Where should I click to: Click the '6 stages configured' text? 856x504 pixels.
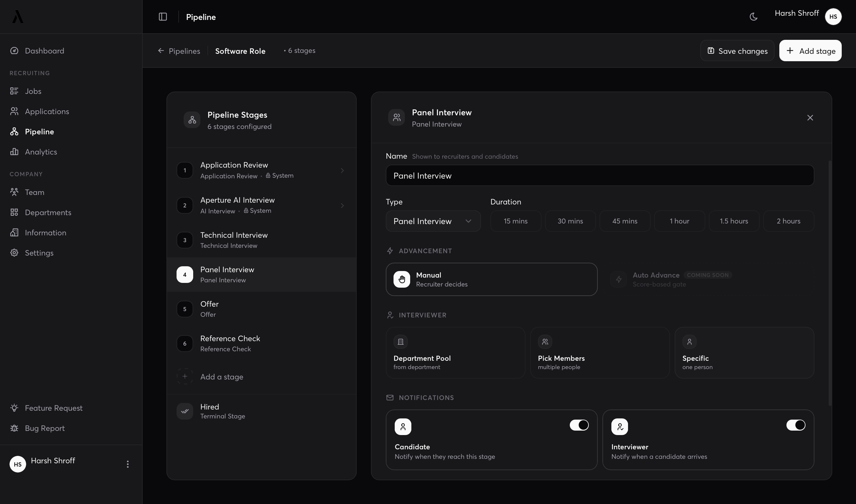(240, 126)
